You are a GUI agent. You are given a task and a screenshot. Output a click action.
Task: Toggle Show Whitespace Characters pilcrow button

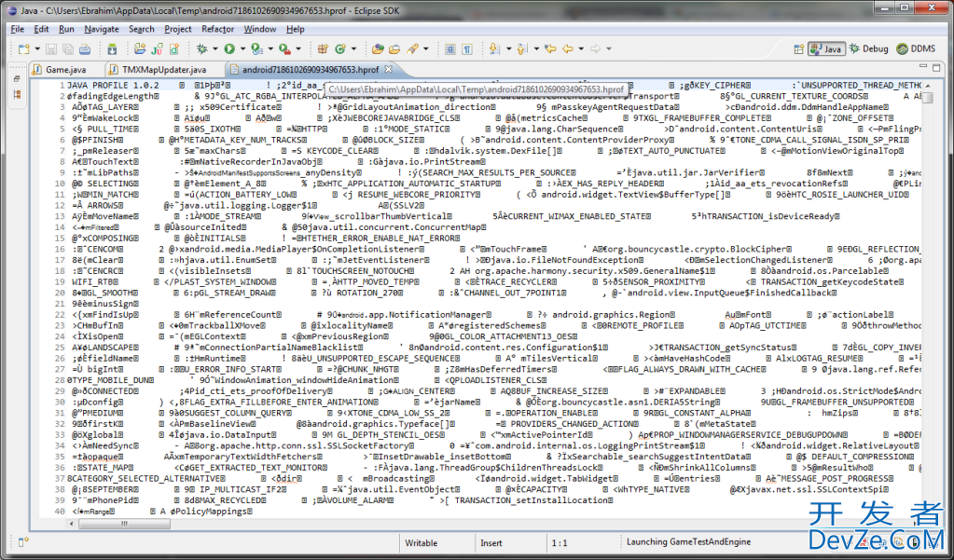click(466, 48)
